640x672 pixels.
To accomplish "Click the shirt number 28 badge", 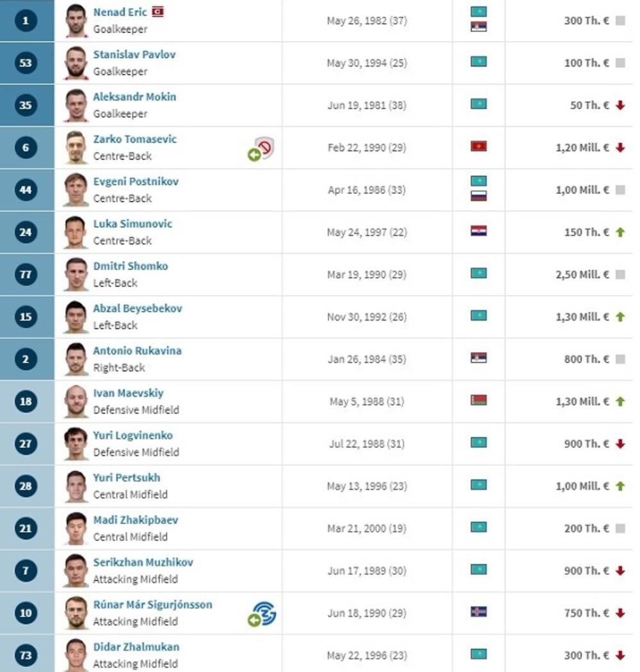I will pos(26,486).
